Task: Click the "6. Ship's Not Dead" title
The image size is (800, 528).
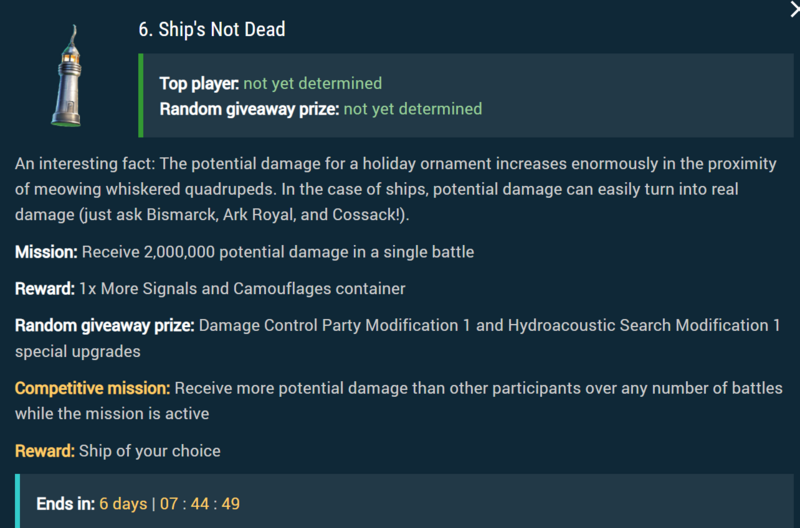Action: [212, 30]
